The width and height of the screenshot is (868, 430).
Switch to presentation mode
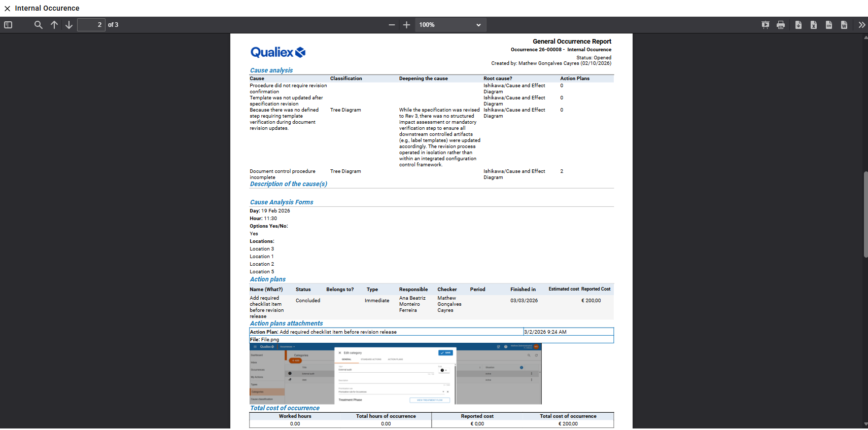click(x=765, y=25)
